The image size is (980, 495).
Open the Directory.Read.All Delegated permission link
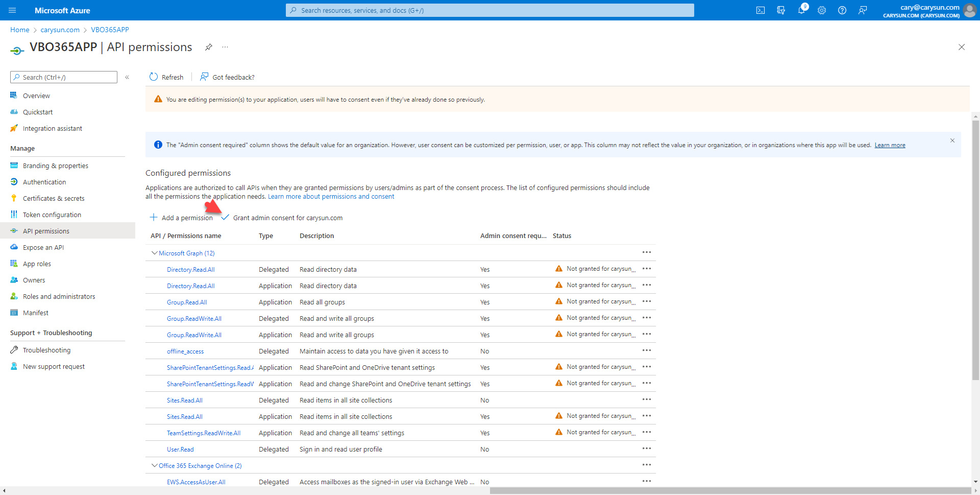pos(190,269)
